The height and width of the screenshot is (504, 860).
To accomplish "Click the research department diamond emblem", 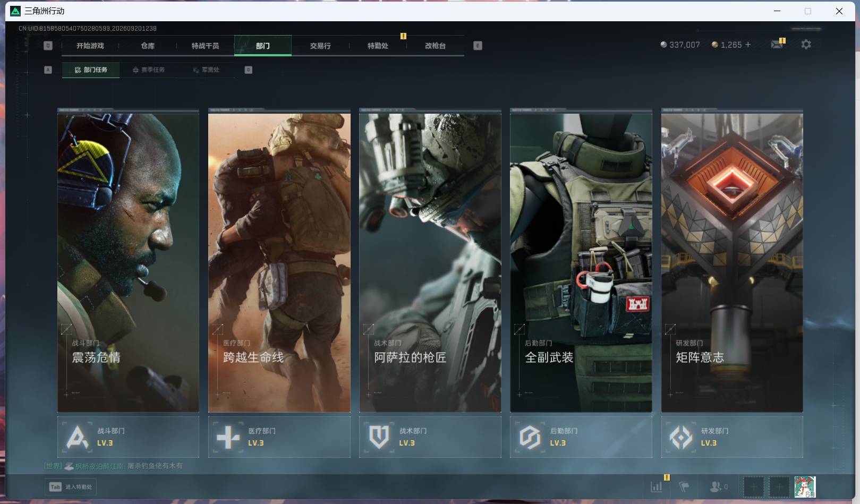I will click(681, 438).
